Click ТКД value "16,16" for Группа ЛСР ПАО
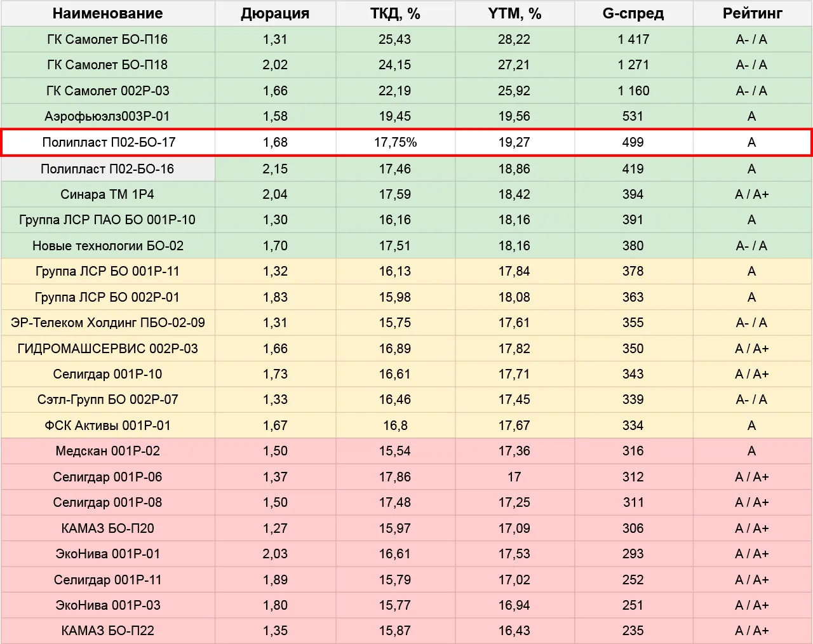The height and width of the screenshot is (644, 813). pyautogui.click(x=395, y=220)
